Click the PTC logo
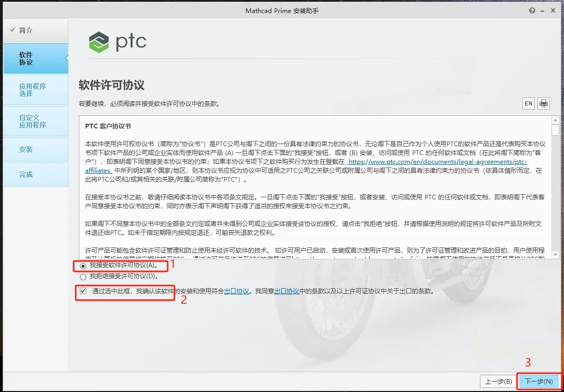The width and height of the screenshot is (564, 392). pos(118,42)
